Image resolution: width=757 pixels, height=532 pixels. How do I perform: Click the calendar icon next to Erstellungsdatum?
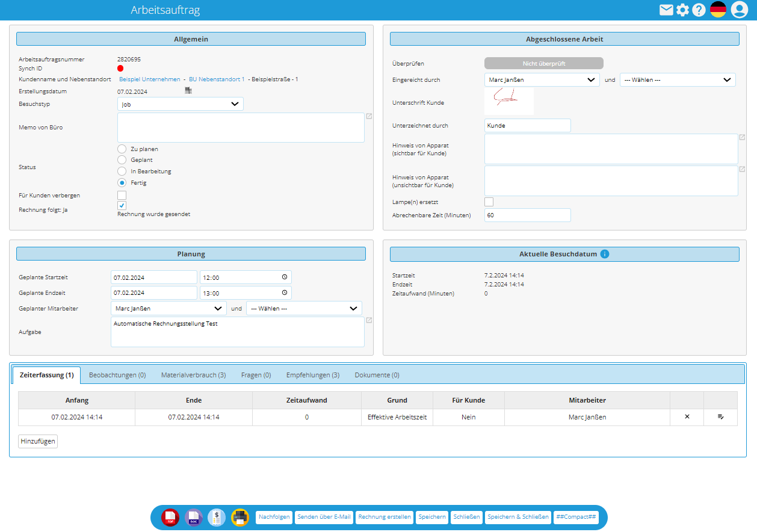point(188,90)
